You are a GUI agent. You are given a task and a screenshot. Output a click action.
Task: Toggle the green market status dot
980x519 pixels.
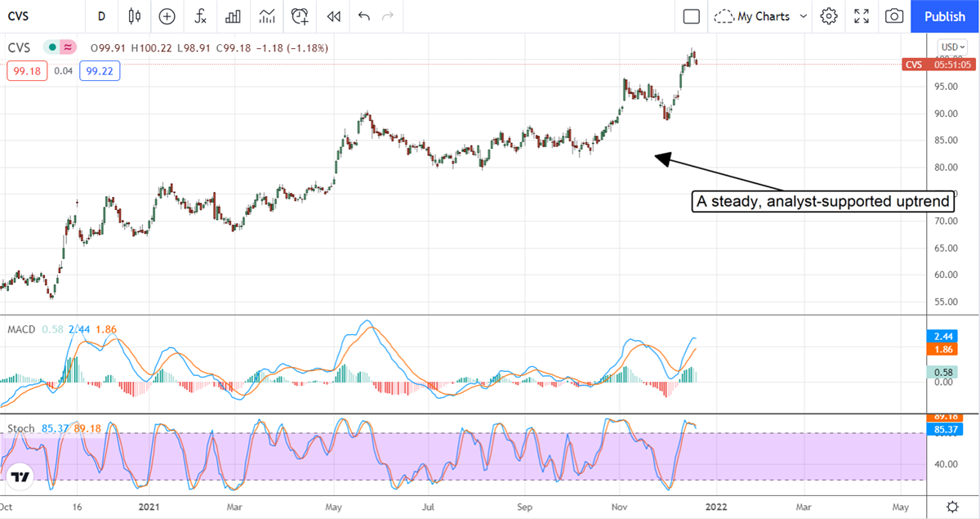[x=52, y=48]
